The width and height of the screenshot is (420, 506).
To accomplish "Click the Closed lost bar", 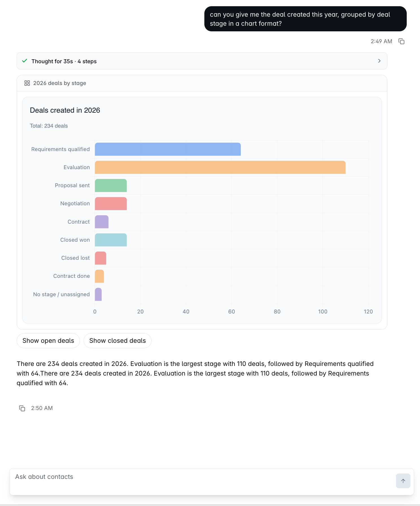I will click(x=100, y=258).
